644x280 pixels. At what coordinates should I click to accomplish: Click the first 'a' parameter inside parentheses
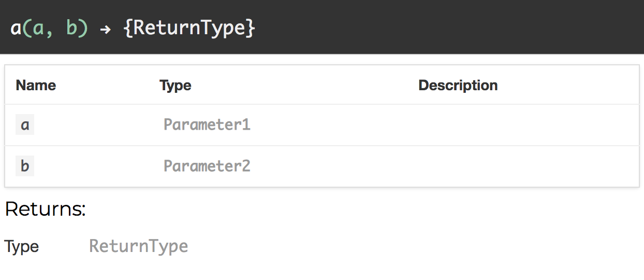38,29
